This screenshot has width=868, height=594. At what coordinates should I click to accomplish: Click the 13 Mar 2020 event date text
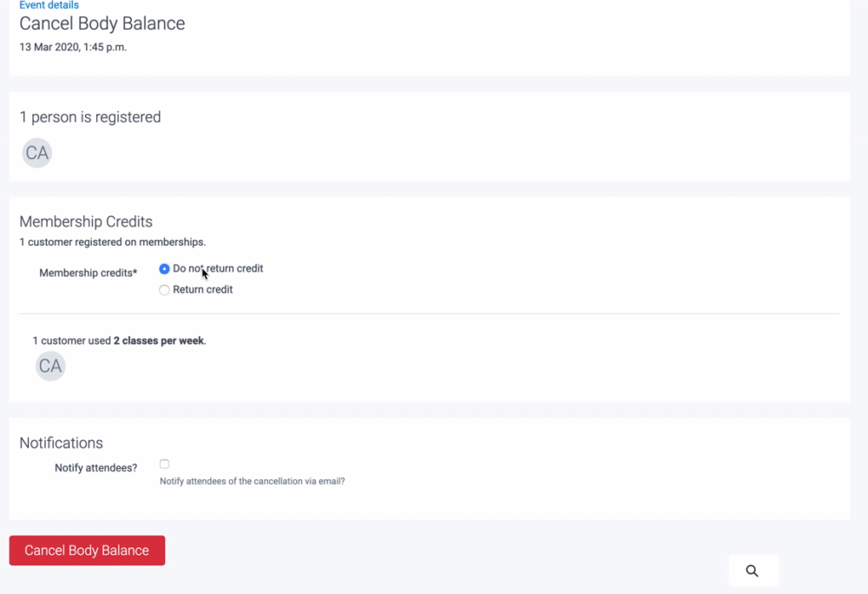73,47
